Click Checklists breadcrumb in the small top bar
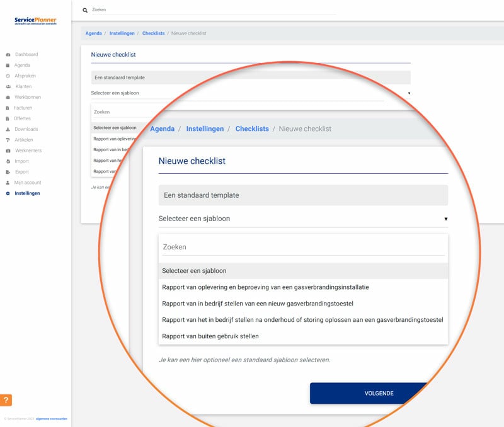Image resolution: width=504 pixels, height=427 pixels. point(153,33)
